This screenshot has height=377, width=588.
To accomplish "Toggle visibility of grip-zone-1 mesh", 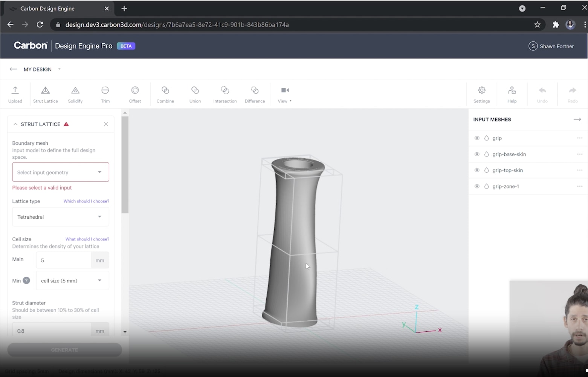I will coord(477,186).
